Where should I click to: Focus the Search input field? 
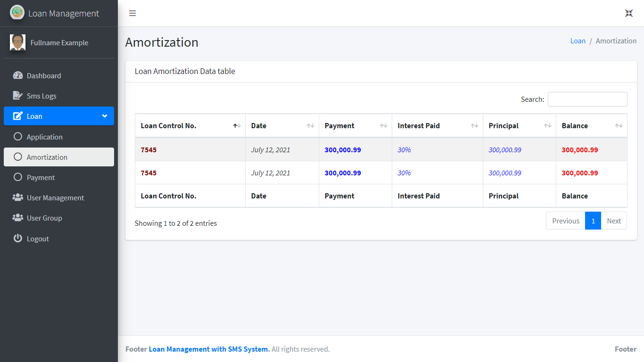(x=587, y=99)
